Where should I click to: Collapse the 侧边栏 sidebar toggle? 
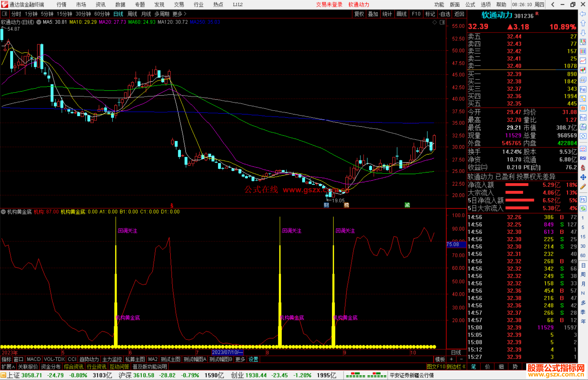pos(456,367)
